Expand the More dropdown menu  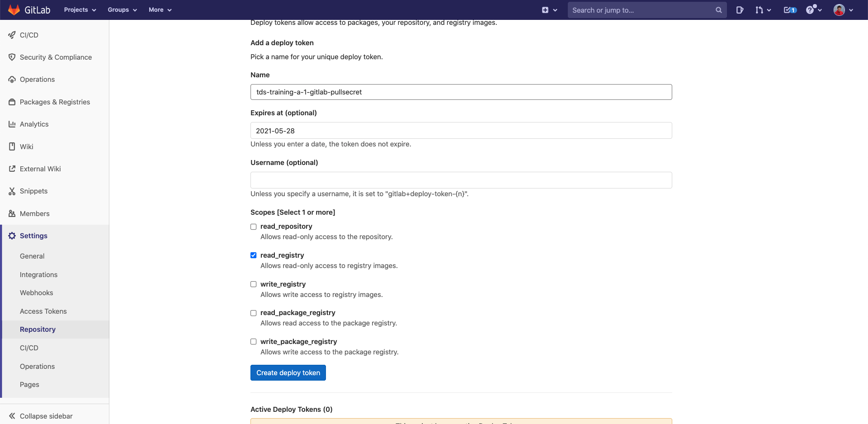click(160, 9)
